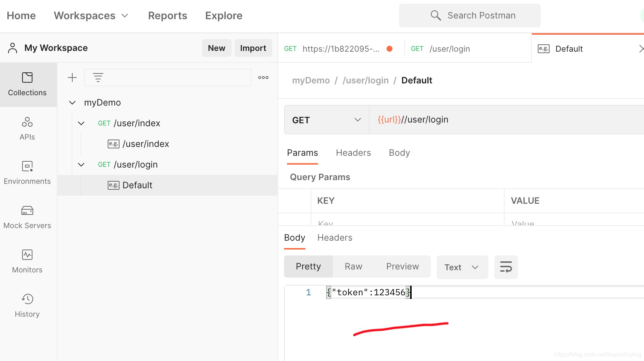
Task: Collapse the GET /user/login request
Action: pyautogui.click(x=81, y=165)
